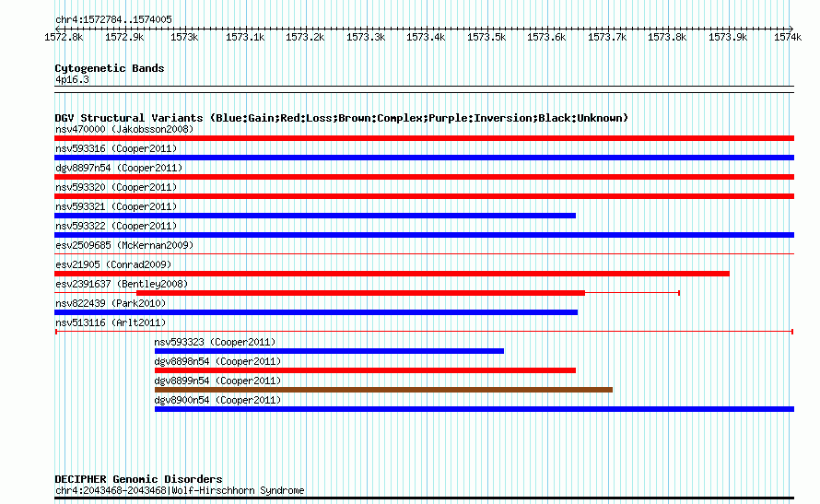820x504 pixels.
Task: Select the 1573.9k ruler position
Action: click(728, 37)
